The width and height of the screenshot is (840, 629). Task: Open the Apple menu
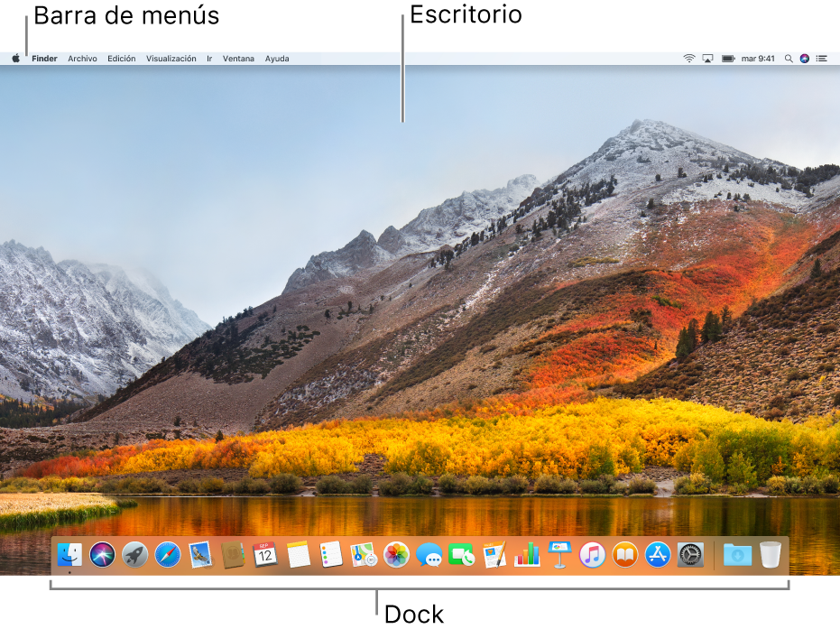[x=16, y=59]
